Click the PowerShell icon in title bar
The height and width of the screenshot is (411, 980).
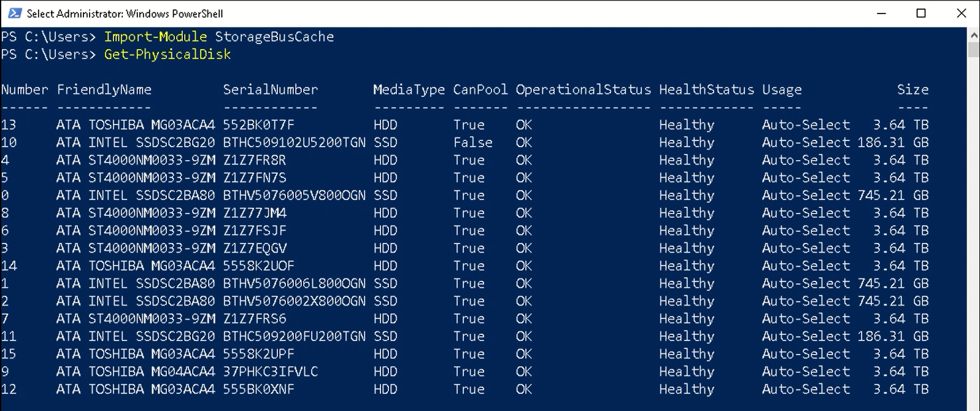[15, 13]
